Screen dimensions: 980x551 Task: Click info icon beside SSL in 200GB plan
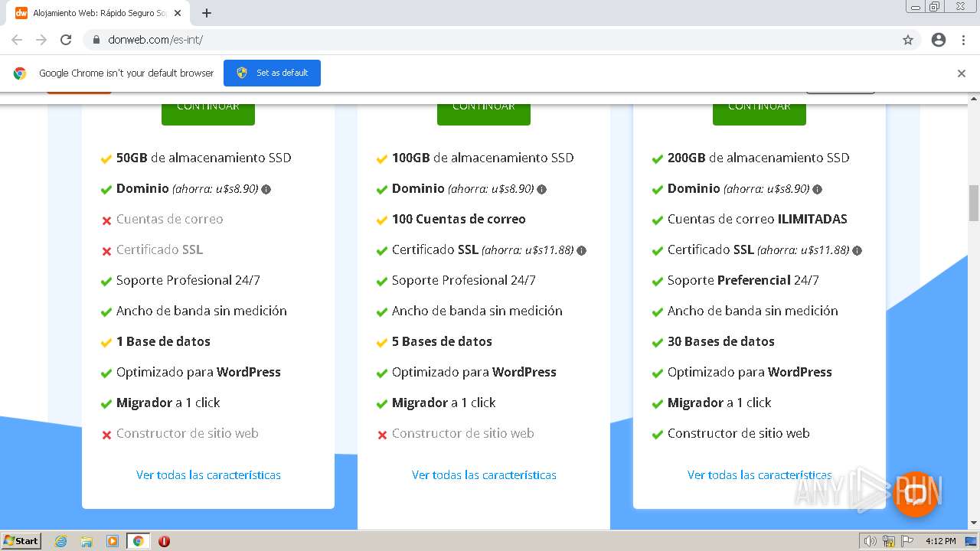pos(857,250)
